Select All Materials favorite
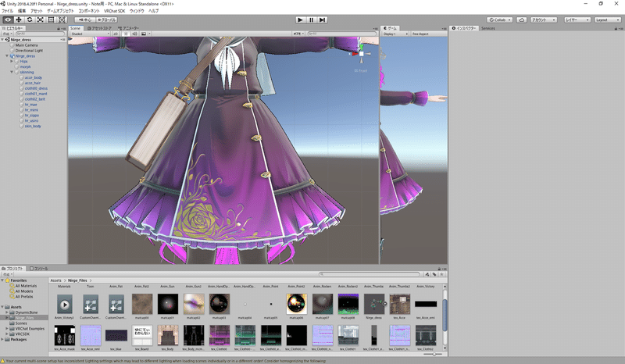 pyautogui.click(x=26, y=286)
